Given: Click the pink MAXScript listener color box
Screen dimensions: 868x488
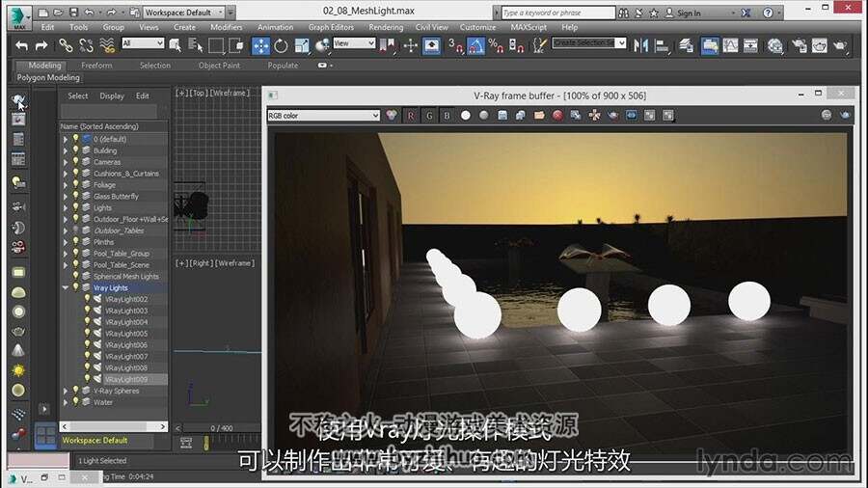Looking at the screenshot, I should coord(39,460).
